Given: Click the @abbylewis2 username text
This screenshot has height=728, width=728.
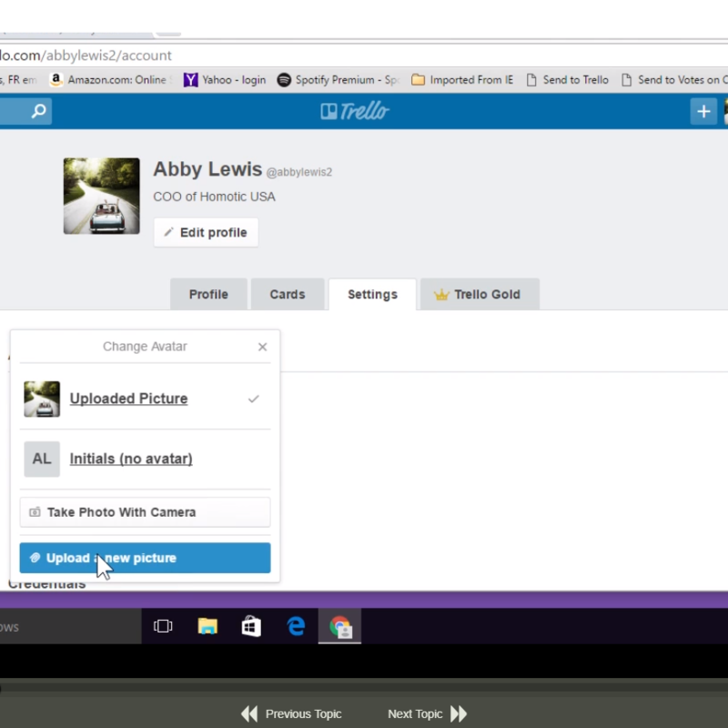Looking at the screenshot, I should pos(299,172).
